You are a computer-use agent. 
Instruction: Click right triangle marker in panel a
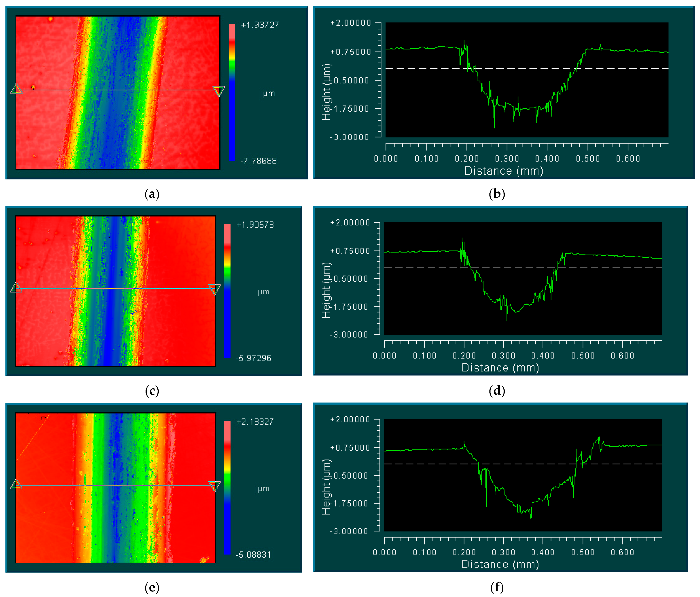pyautogui.click(x=219, y=91)
